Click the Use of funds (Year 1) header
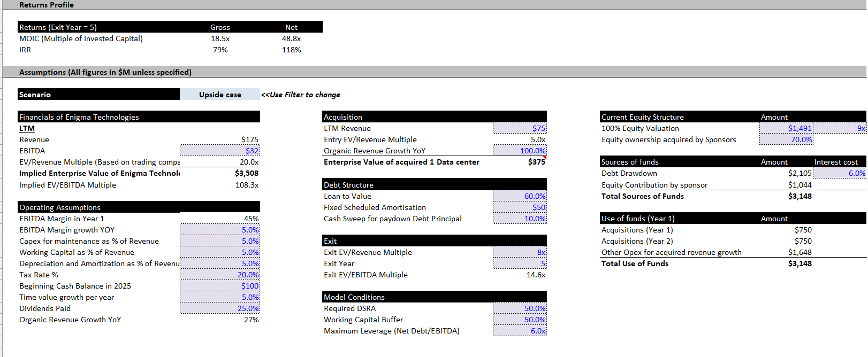868x357 pixels. (x=638, y=219)
